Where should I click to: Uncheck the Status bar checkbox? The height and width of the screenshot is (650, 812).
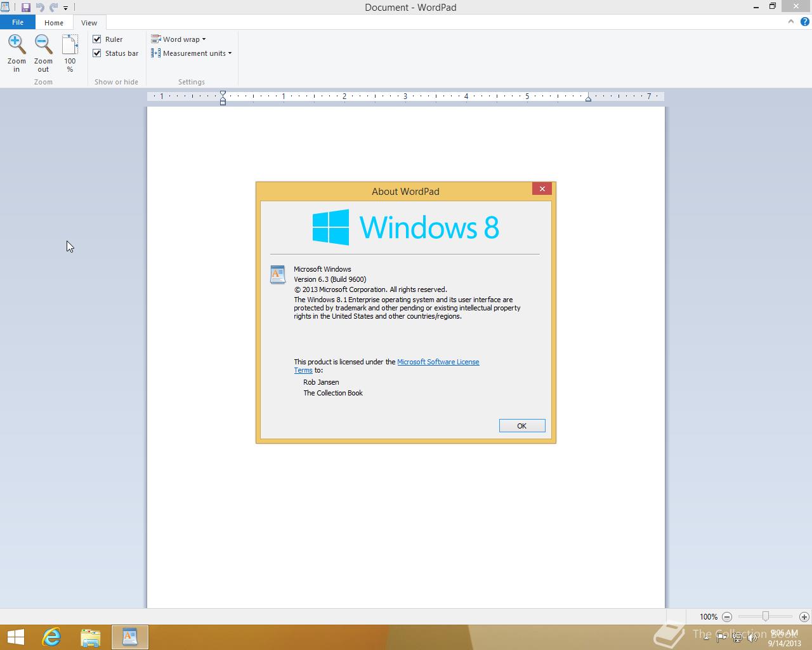[x=97, y=53]
